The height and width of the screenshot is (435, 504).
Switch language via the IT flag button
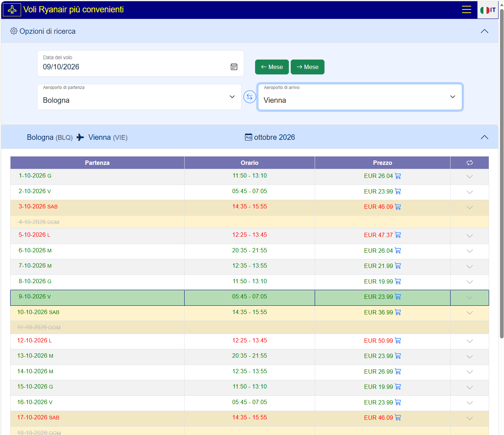point(488,10)
